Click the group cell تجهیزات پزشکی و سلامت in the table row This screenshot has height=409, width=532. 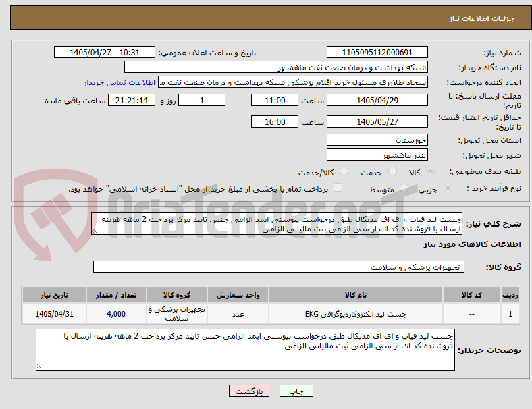tap(177, 314)
